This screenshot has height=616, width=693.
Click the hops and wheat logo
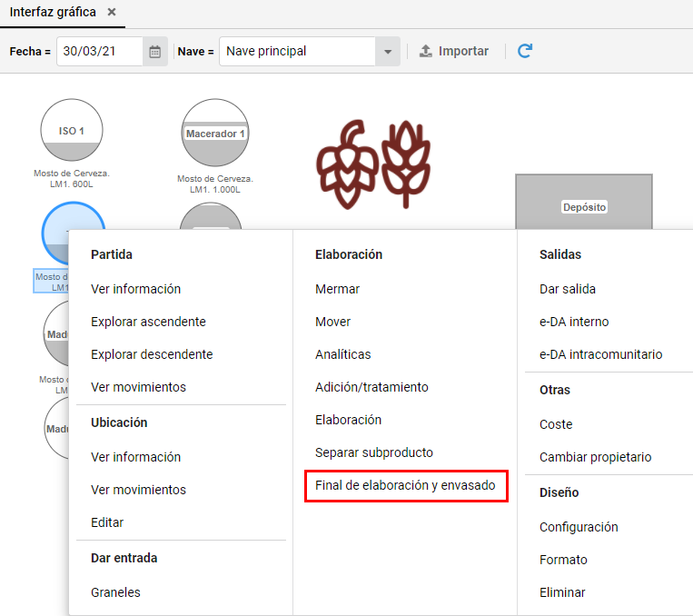(x=373, y=164)
